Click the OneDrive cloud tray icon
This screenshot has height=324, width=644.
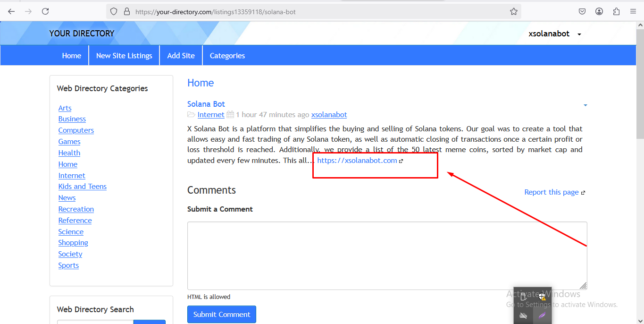523,315
